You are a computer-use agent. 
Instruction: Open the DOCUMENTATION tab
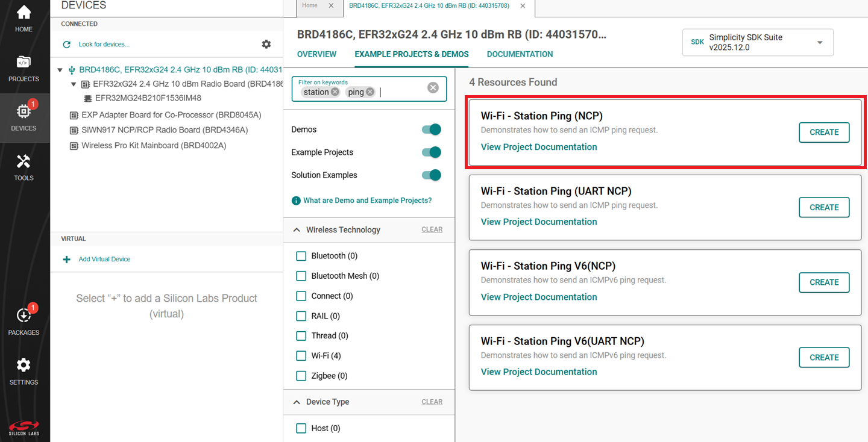(519, 54)
